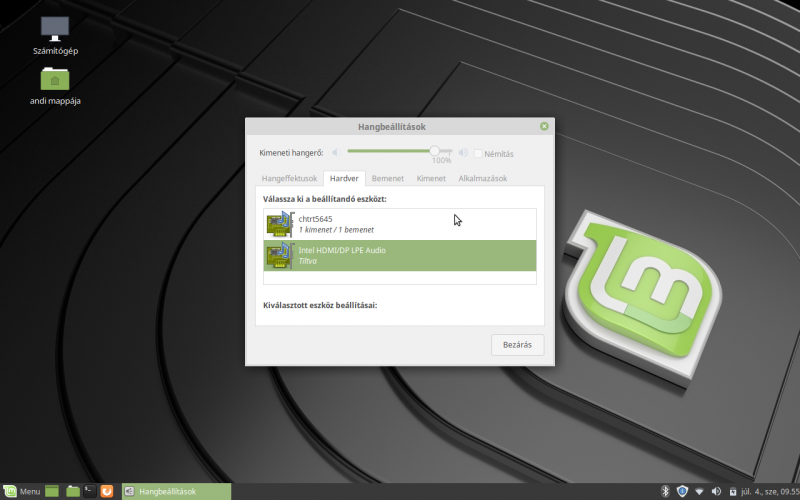Image resolution: width=800 pixels, height=500 pixels.
Task: Launch Firefox from the panel
Action: tap(107, 491)
